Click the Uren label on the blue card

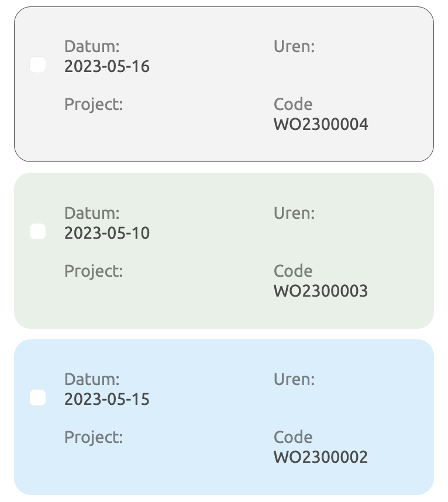click(x=294, y=379)
